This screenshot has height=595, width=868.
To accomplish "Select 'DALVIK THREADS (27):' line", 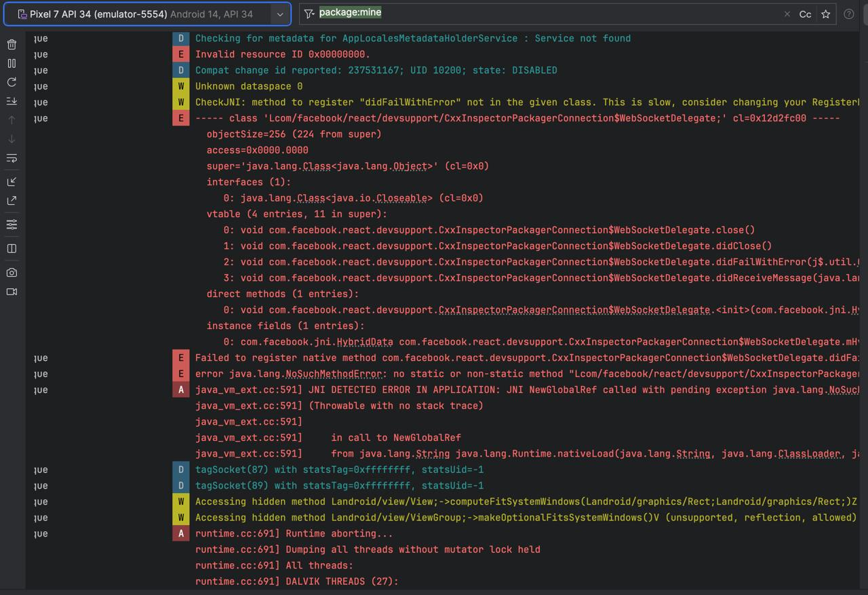I will [297, 581].
